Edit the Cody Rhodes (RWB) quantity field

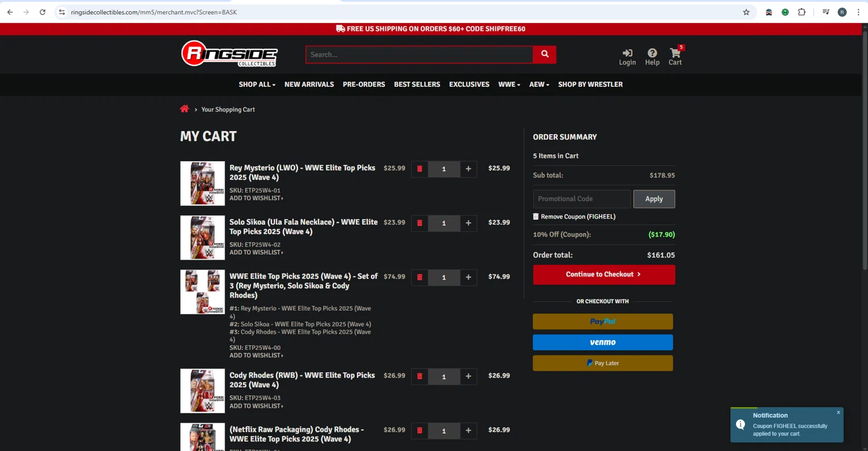pyautogui.click(x=444, y=376)
